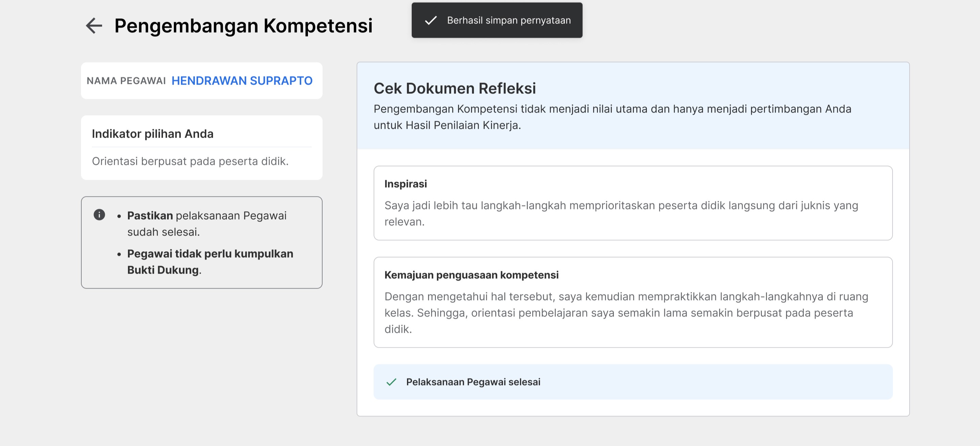Click the info icon in the notes box
Image resolution: width=980 pixels, height=446 pixels.
[99, 215]
